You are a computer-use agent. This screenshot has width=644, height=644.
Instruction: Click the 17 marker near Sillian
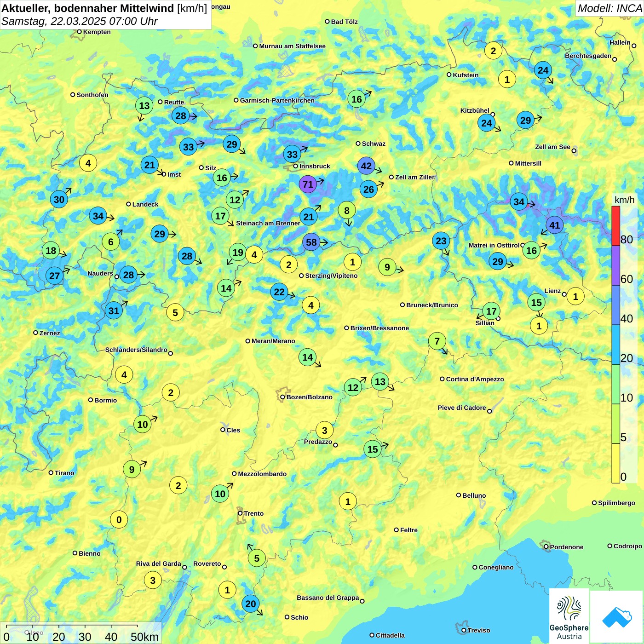[x=491, y=311]
